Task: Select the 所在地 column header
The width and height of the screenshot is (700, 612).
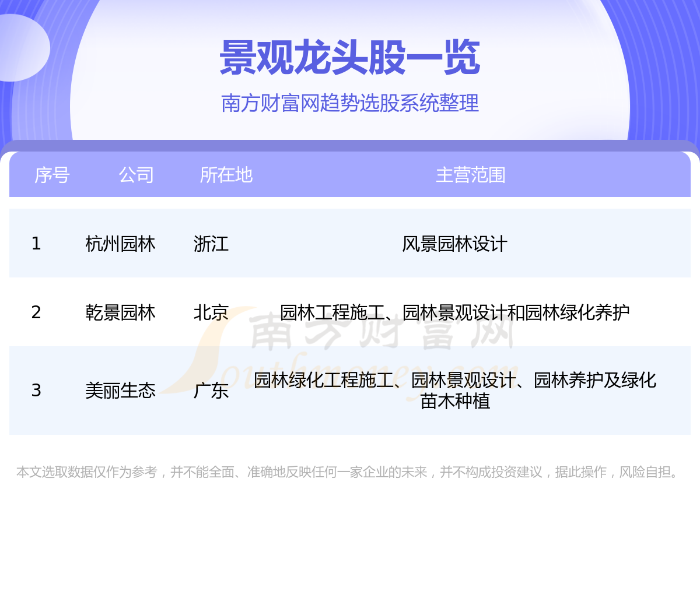Action: [226, 175]
